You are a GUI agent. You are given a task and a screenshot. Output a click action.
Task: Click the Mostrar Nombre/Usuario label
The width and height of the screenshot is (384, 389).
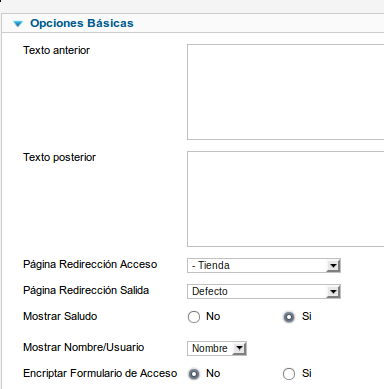(84, 347)
